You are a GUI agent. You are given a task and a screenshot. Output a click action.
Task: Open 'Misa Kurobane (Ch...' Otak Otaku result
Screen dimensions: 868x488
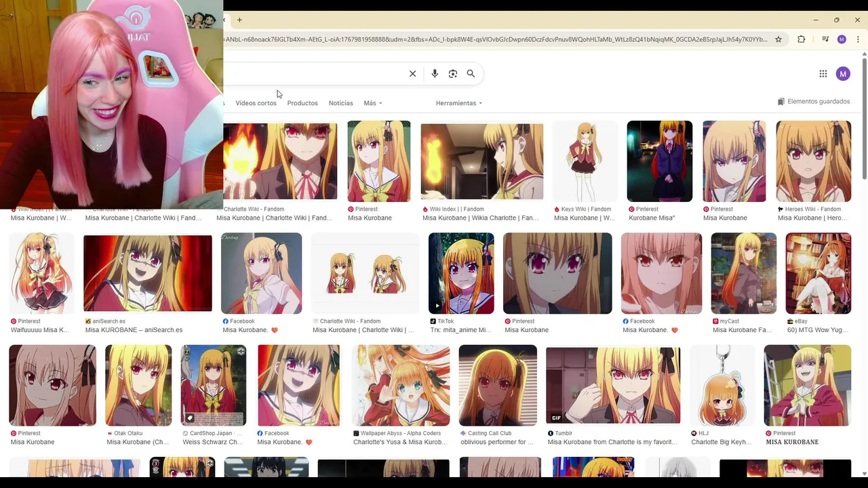point(138,442)
